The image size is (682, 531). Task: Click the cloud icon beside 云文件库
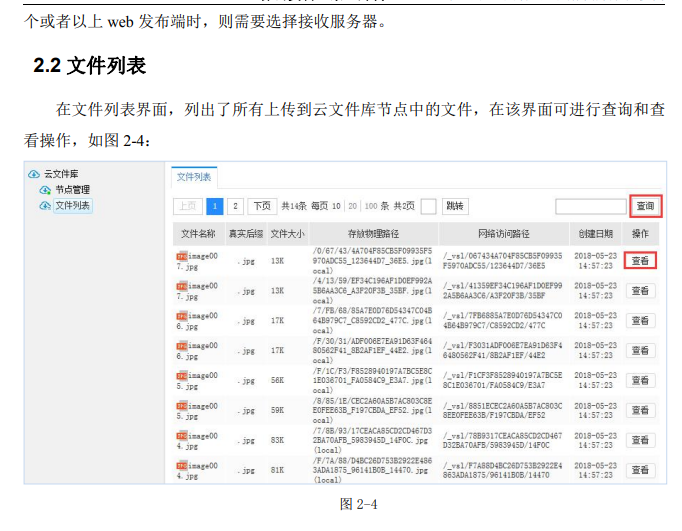34,174
